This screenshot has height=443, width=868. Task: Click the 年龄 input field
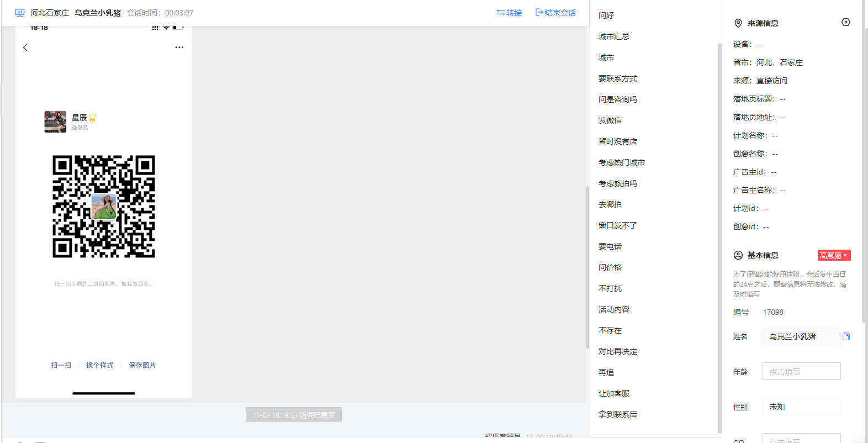coord(802,371)
